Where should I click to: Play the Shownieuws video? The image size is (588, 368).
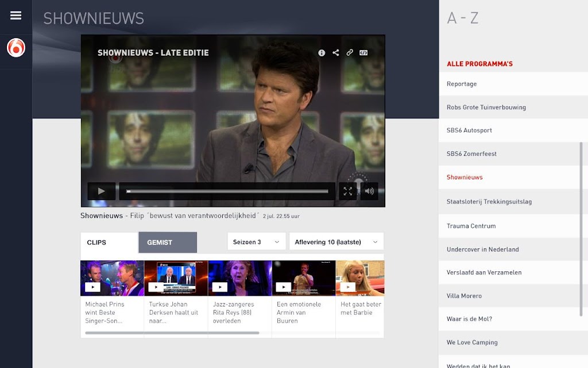point(101,191)
